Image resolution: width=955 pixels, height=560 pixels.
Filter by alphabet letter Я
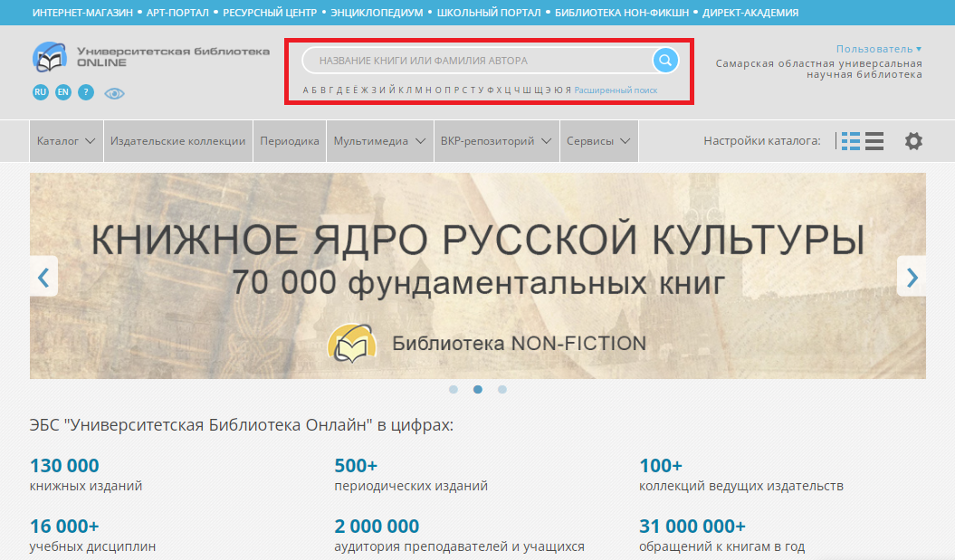pyautogui.click(x=568, y=90)
